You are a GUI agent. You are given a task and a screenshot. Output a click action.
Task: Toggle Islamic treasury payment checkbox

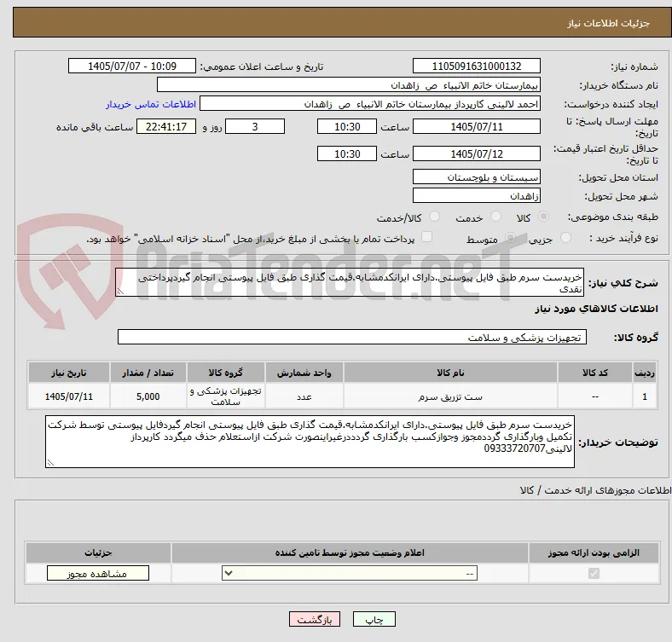pos(427,237)
